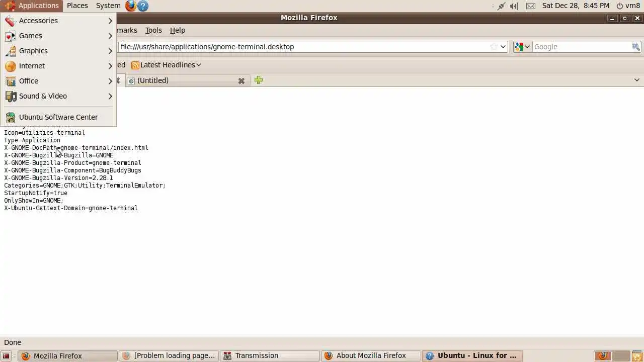This screenshot has height=362, width=644.
Task: Click the network connection indicator icon
Action: click(501, 6)
